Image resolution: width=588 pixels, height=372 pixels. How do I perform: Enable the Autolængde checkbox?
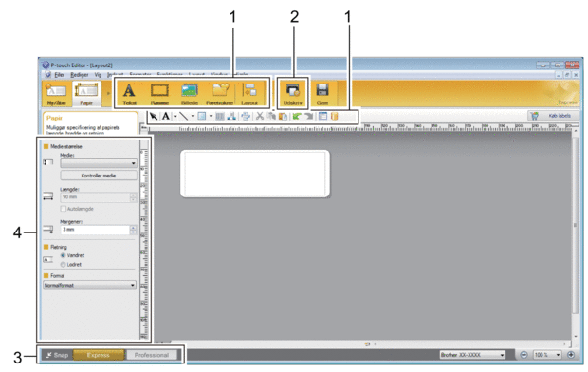(64, 209)
